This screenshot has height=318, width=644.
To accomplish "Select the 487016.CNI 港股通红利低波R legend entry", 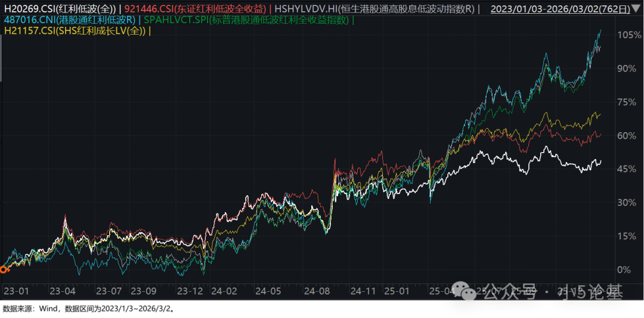I will [x=67, y=20].
